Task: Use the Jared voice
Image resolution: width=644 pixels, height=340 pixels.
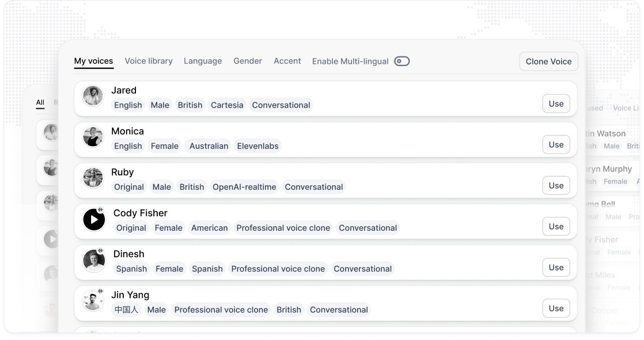Action: click(556, 104)
